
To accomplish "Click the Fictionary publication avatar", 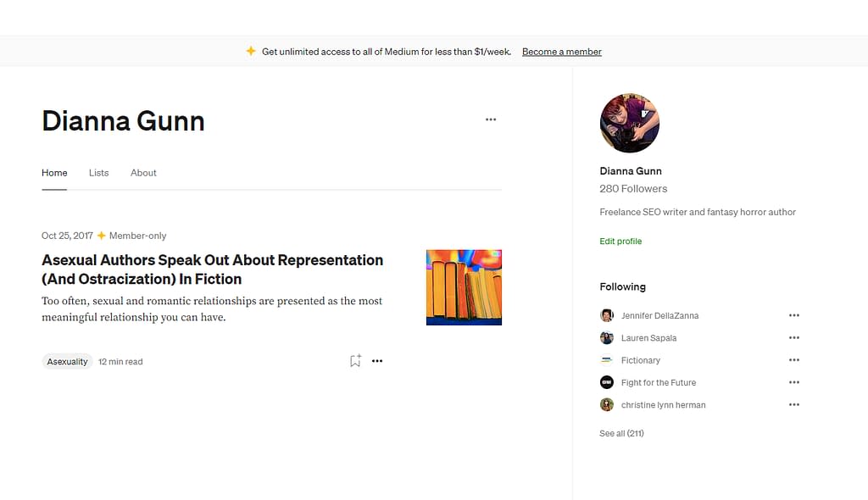I will coord(607,359).
